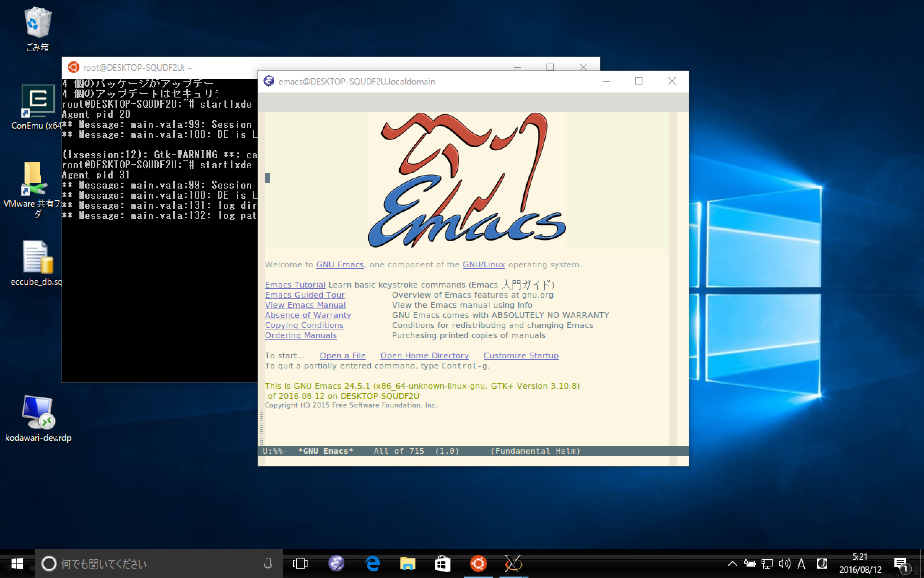Click the Japanese IME tray icon
The image size is (924, 578).
click(821, 564)
